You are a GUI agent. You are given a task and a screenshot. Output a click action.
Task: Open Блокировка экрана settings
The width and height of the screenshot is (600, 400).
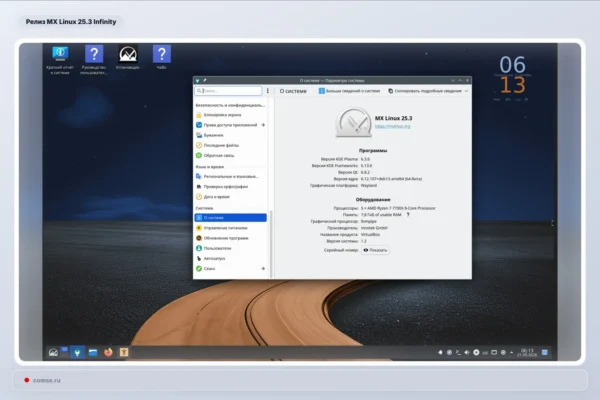point(230,115)
